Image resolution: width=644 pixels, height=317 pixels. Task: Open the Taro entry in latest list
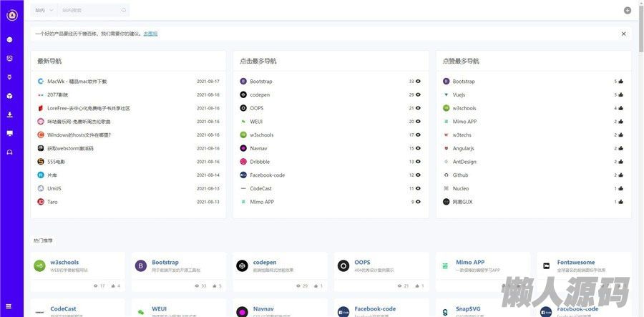point(52,202)
